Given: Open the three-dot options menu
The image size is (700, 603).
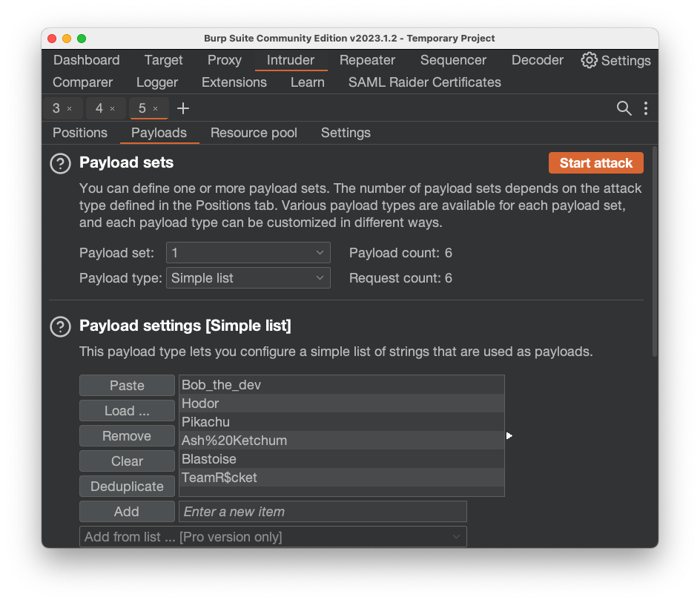Looking at the screenshot, I should pyautogui.click(x=646, y=108).
